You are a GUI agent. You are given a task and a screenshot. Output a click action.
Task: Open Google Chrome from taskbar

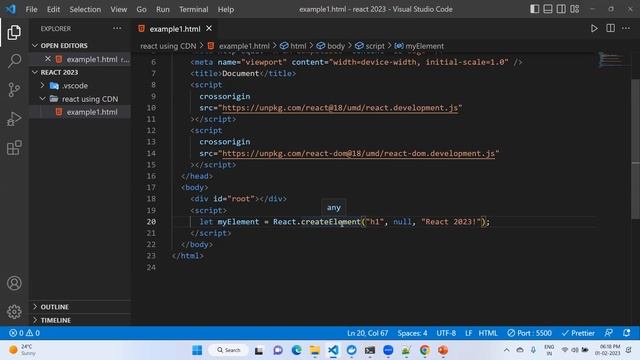424,350
